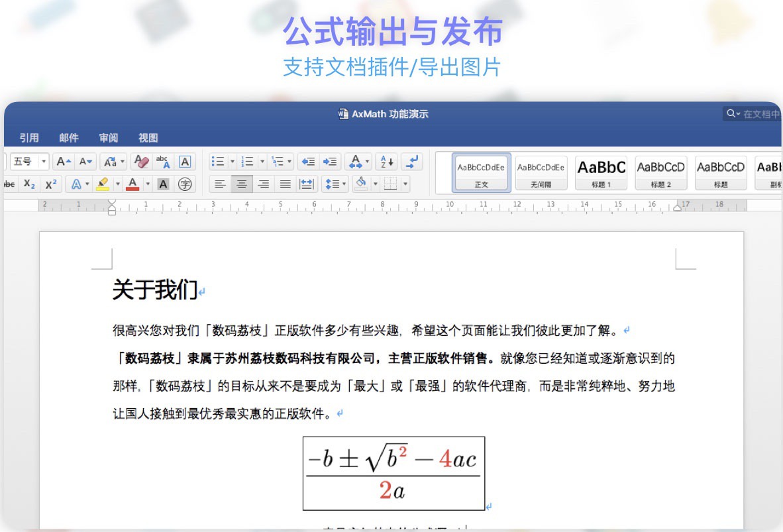Toggle center text alignment
Screen dimensions: 783x532
[x=241, y=184]
